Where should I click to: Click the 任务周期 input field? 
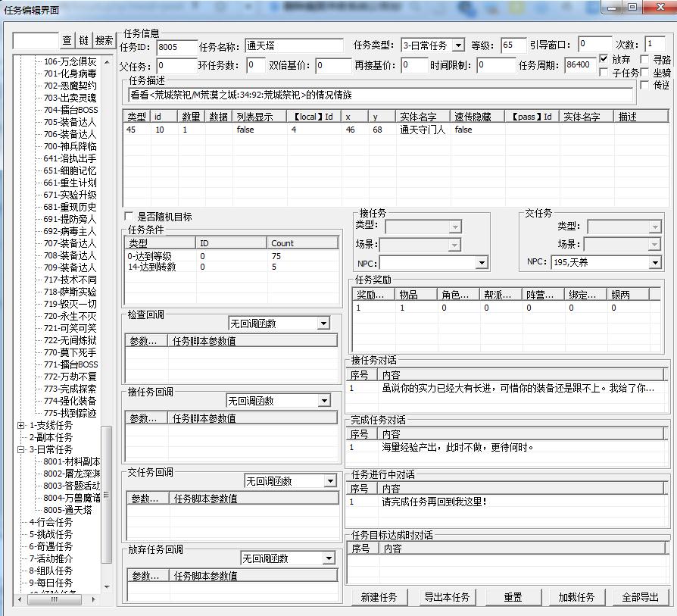(579, 65)
